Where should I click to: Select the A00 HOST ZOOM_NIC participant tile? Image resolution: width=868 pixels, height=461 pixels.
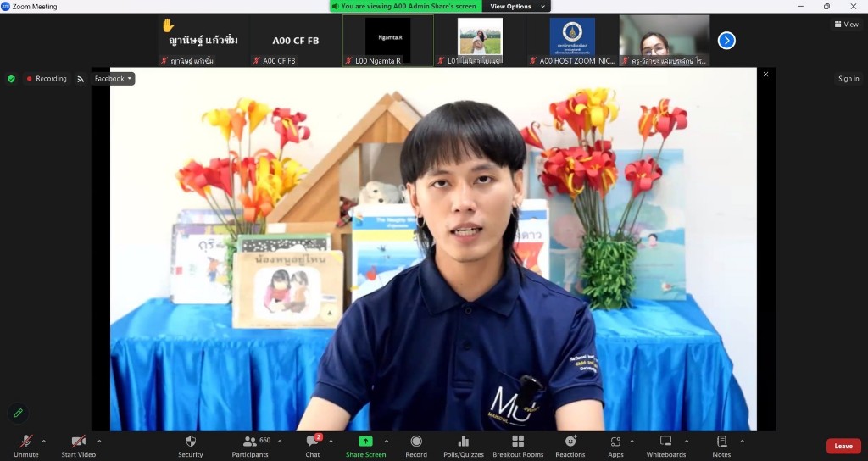tap(572, 41)
